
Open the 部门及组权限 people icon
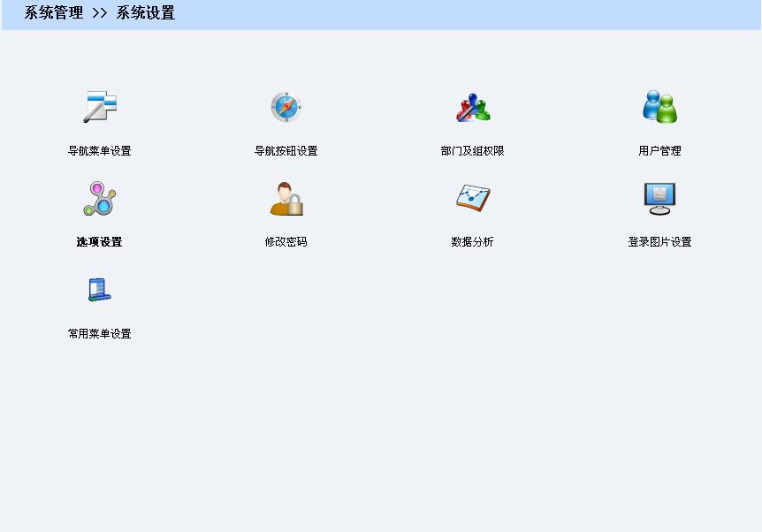(473, 107)
